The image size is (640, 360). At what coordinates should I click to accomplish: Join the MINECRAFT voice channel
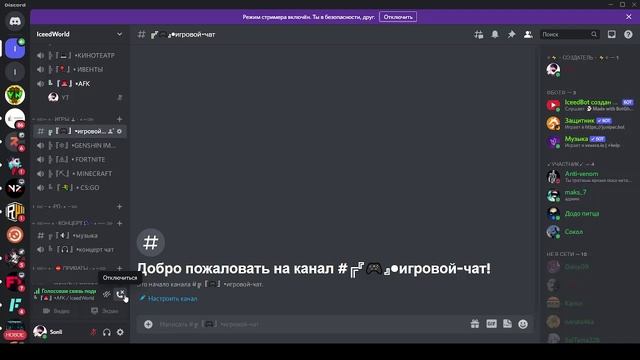(80, 174)
